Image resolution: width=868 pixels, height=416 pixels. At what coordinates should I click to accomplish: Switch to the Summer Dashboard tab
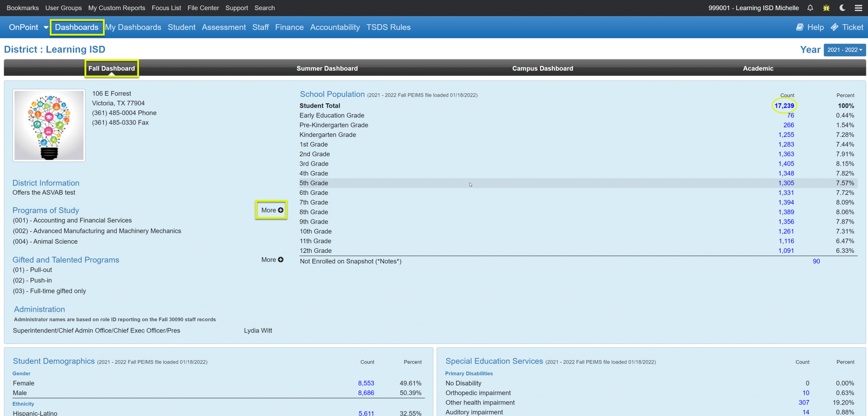pyautogui.click(x=327, y=68)
